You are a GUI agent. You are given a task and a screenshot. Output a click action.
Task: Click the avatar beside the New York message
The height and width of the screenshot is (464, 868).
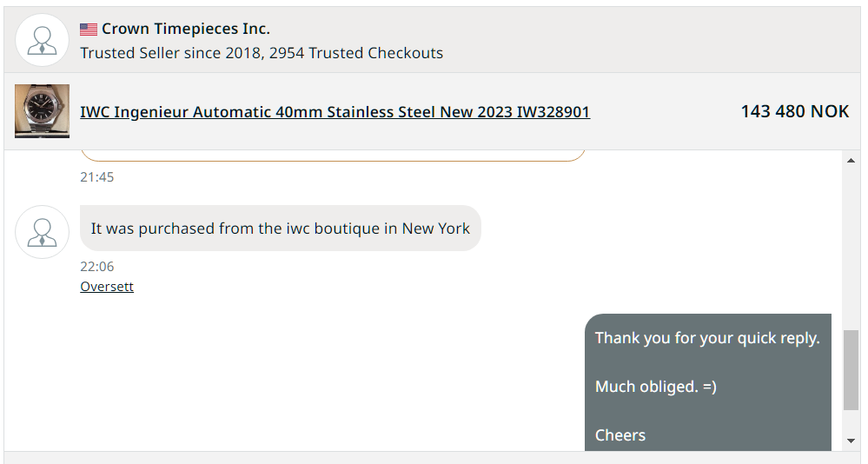[x=42, y=231]
